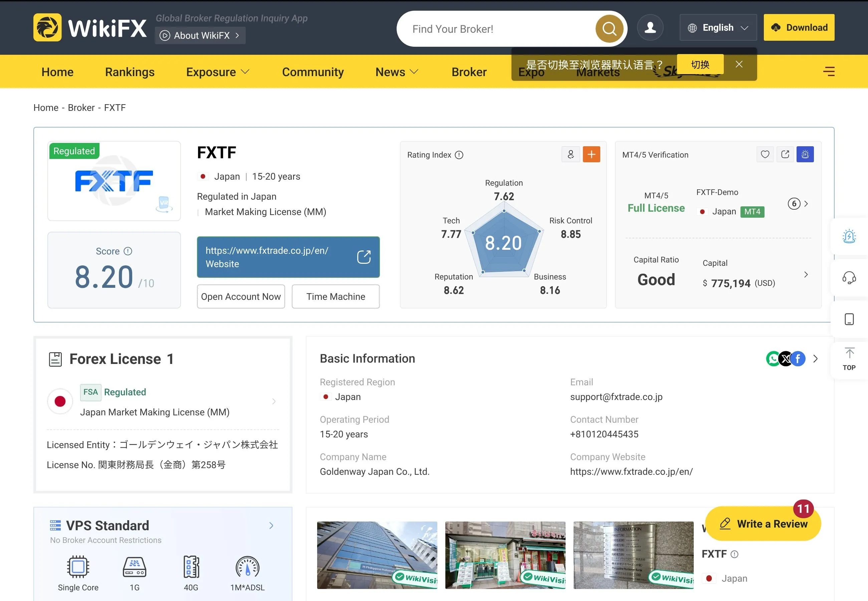
Task: Expand the Capital details chevron
Action: 806,274
